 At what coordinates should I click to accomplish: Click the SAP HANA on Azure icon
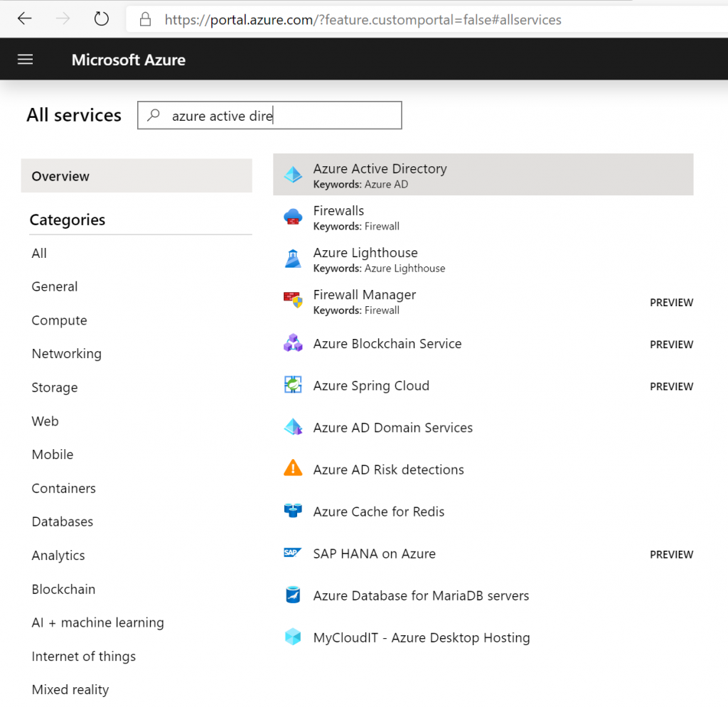[293, 553]
